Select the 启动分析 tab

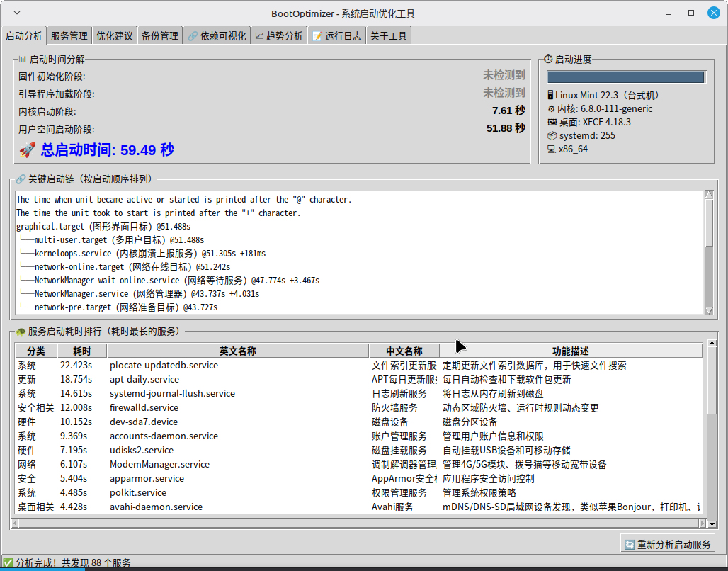(23, 35)
